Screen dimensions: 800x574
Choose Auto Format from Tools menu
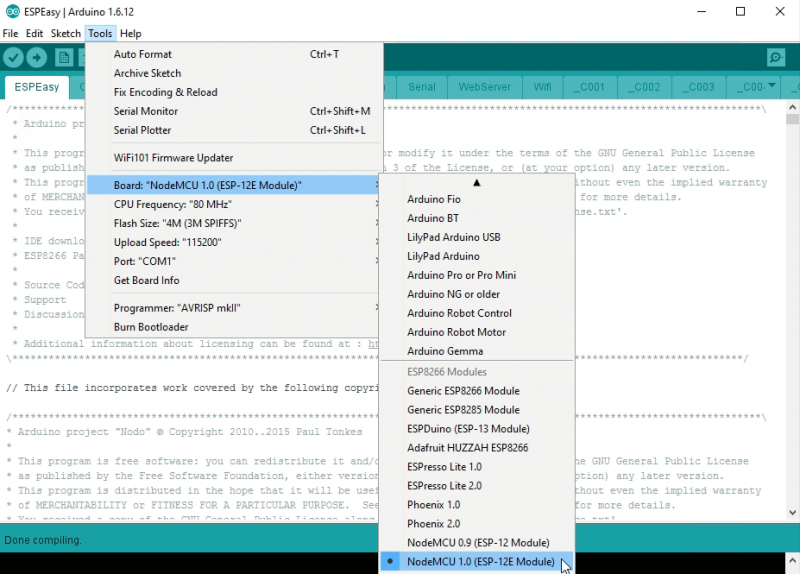pyautogui.click(x=235, y=54)
